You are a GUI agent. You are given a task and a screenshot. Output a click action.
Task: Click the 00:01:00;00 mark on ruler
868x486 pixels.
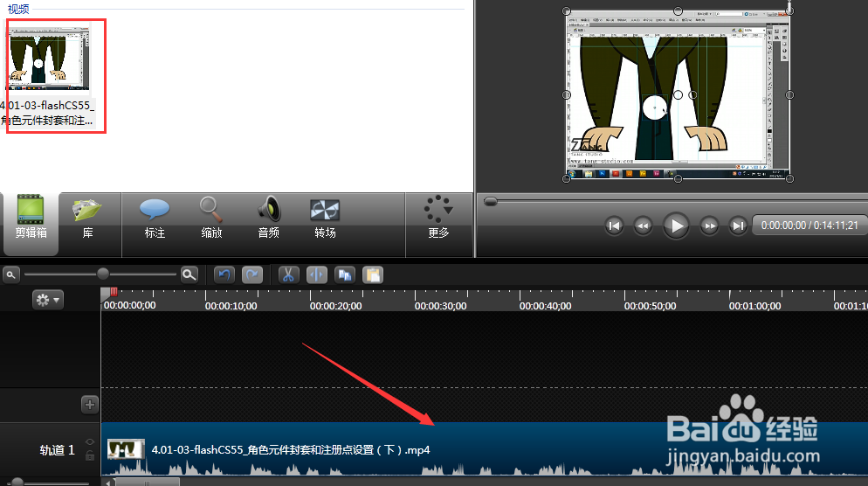pyautogui.click(x=755, y=306)
